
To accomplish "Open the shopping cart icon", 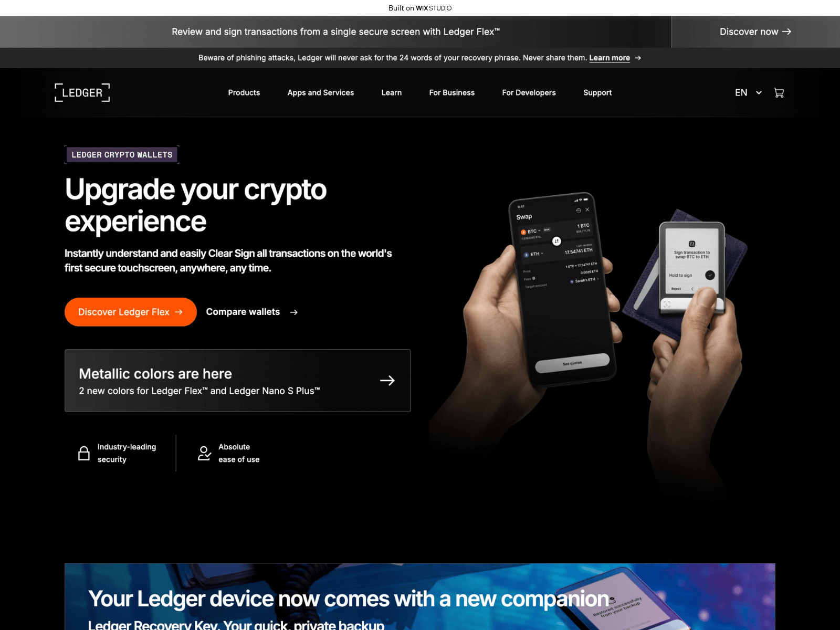I will [x=779, y=92].
